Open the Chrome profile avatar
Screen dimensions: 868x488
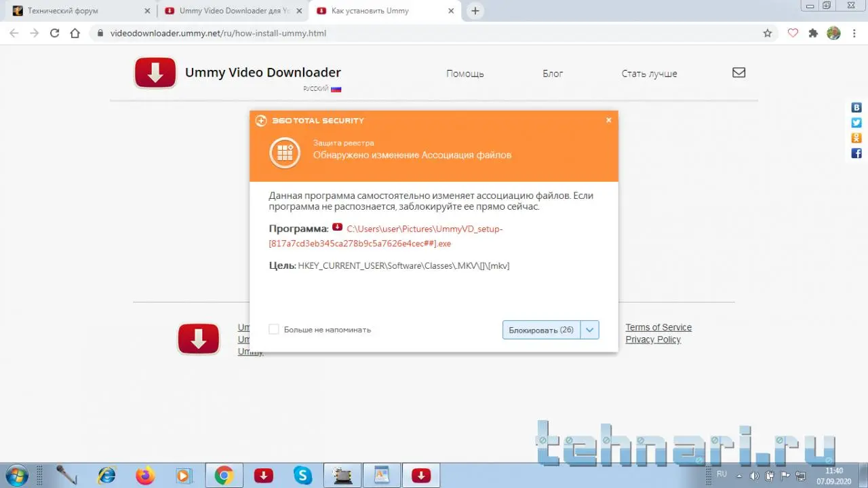coord(833,33)
